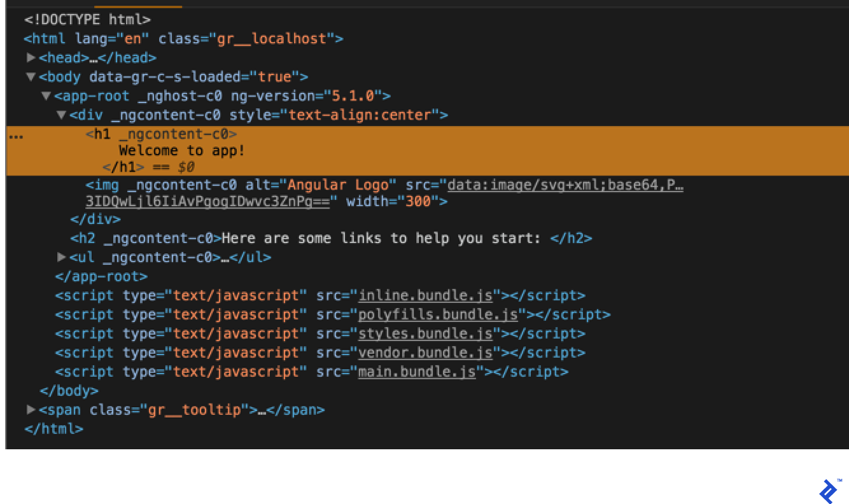
Task: Collapse the app-root element
Action: tap(46, 96)
